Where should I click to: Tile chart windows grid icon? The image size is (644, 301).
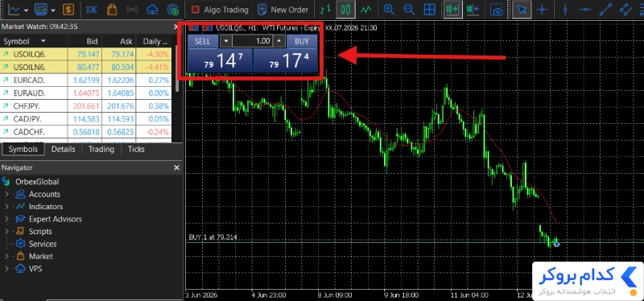(x=430, y=10)
